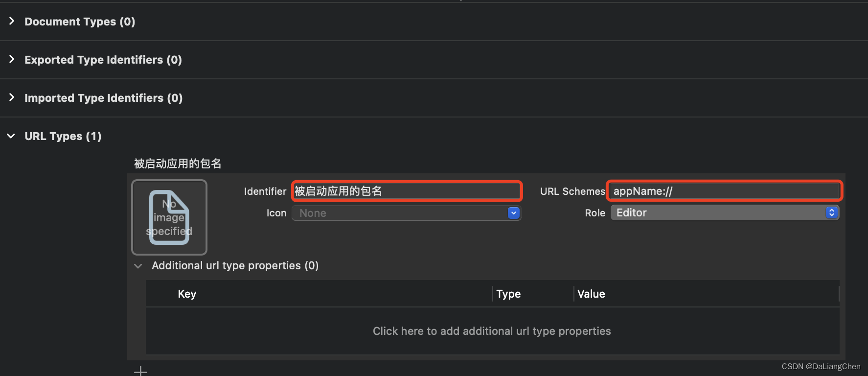Select the Type column header
The width and height of the screenshot is (868, 376).
pyautogui.click(x=508, y=294)
